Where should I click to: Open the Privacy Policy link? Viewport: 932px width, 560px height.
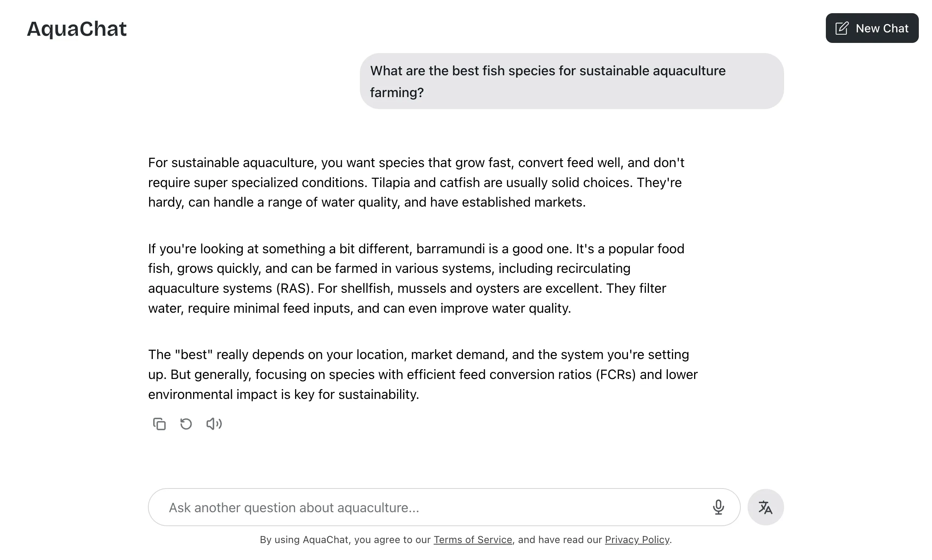pyautogui.click(x=637, y=540)
